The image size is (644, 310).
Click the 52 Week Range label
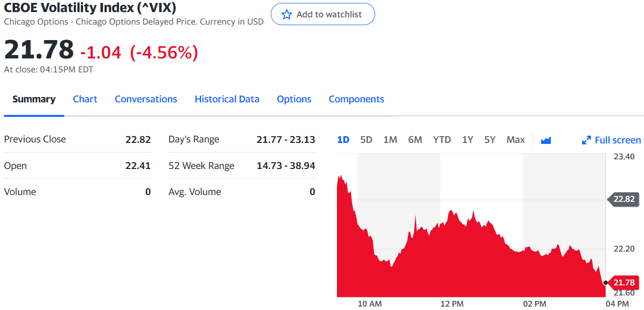point(201,166)
